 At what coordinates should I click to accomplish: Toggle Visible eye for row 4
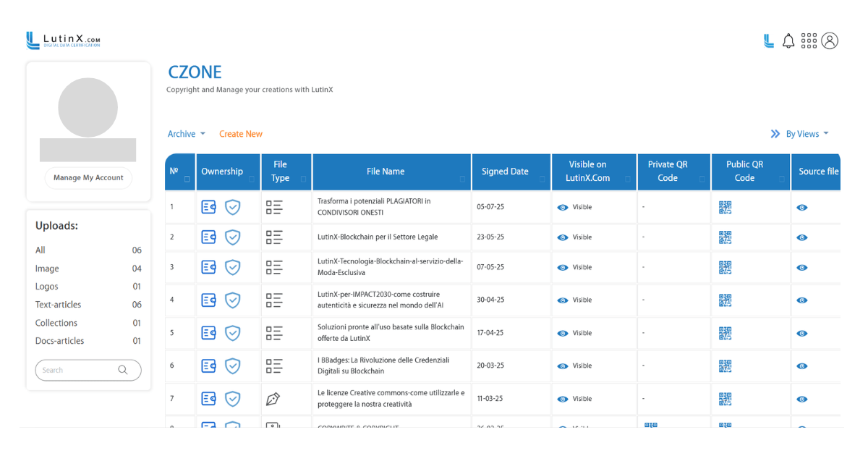pyautogui.click(x=563, y=300)
